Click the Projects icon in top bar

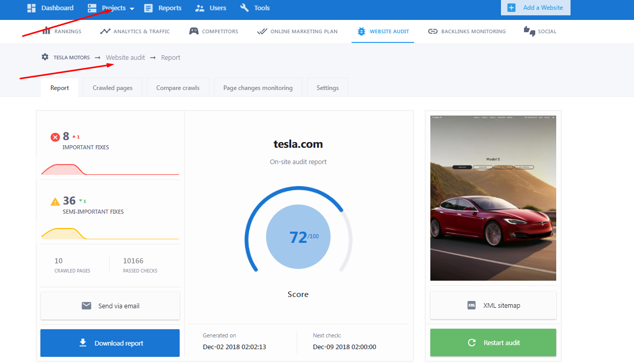[x=92, y=8]
